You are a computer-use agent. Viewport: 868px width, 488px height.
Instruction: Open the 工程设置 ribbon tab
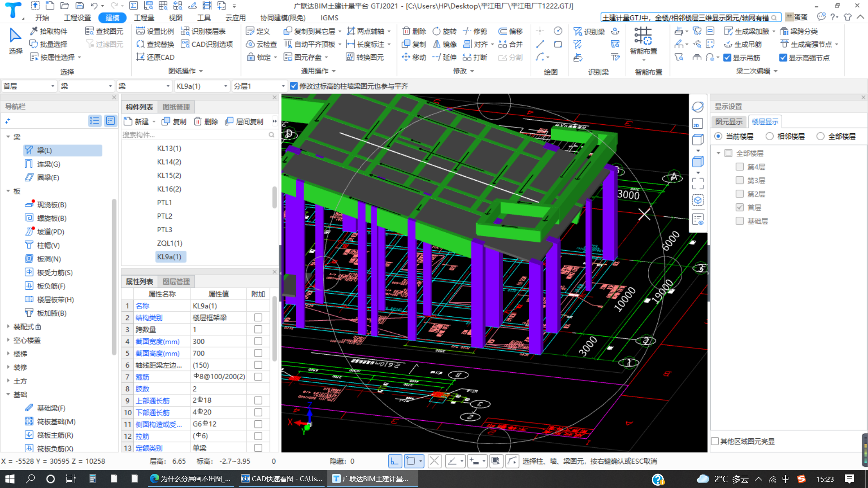tap(77, 18)
